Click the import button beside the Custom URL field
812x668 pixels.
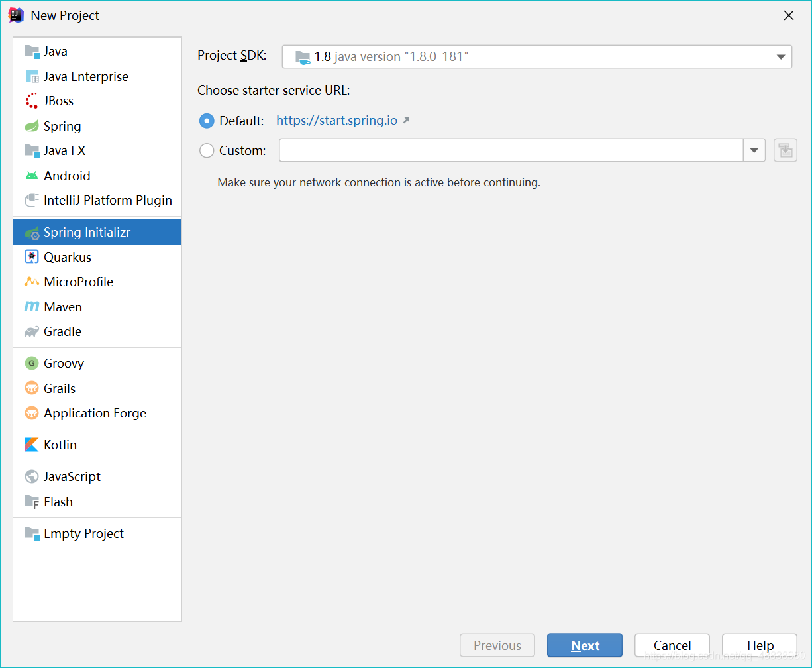click(786, 150)
